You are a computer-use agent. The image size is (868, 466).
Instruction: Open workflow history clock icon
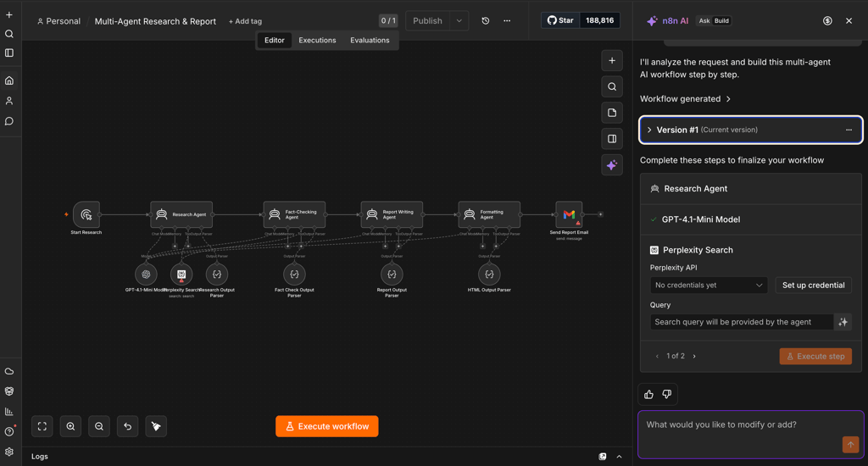pos(486,20)
